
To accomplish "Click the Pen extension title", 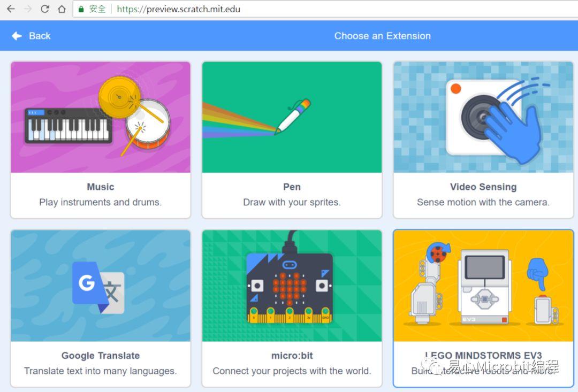I will 292,187.
